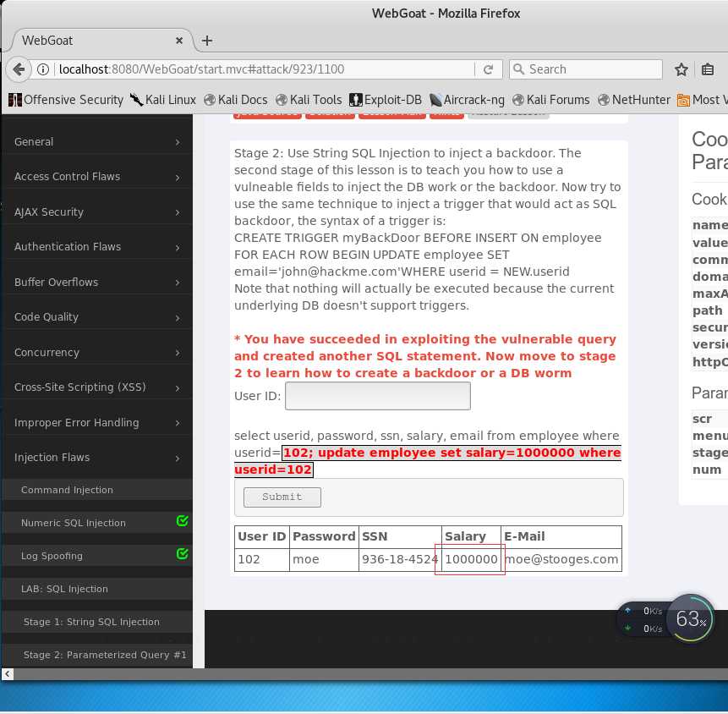Open the NetHunter bookmark
Screen dimensions: 728x714
tap(634, 100)
